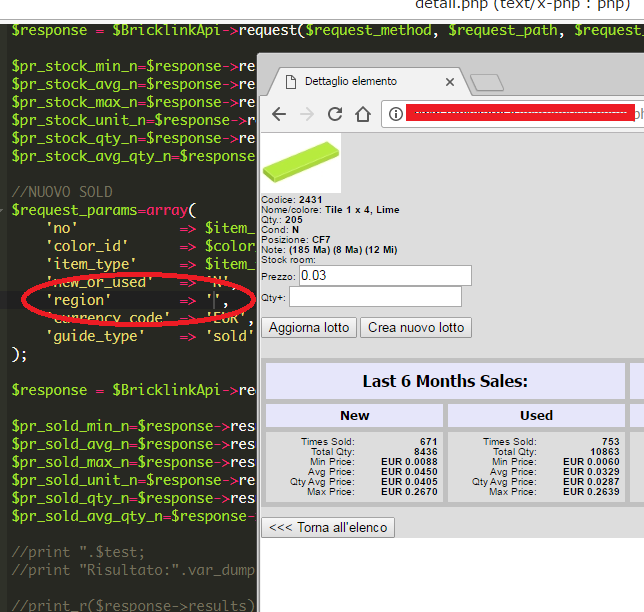Click the $pr_stock_min_n code line
The height and width of the screenshot is (612, 644).
133,66
